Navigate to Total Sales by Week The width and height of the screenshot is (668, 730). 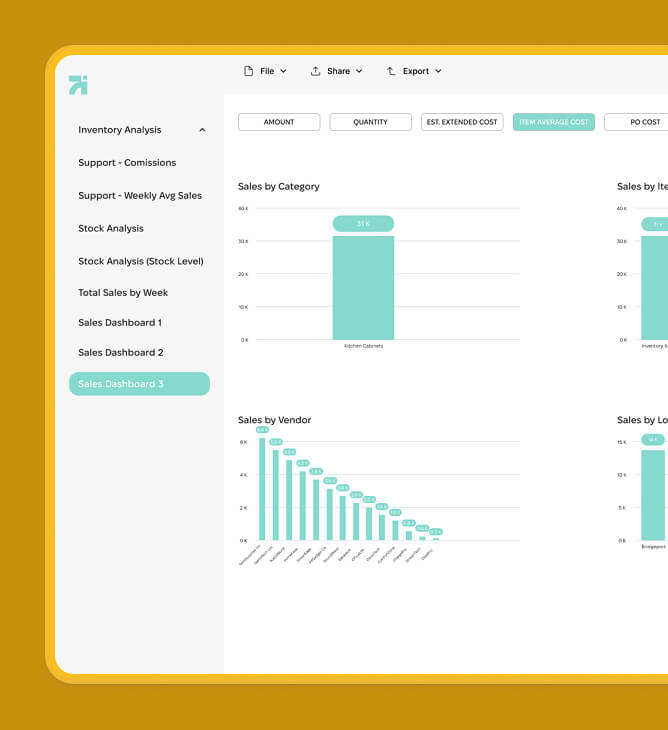[x=123, y=293]
